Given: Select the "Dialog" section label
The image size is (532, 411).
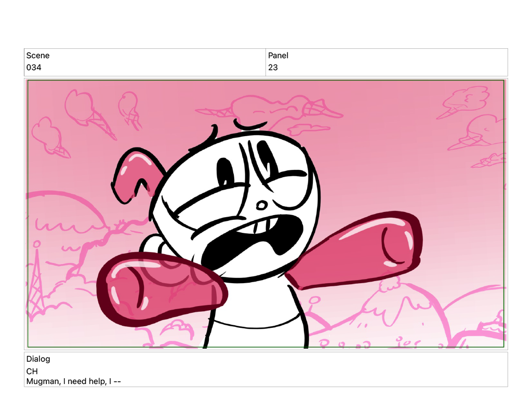Looking at the screenshot, I should (38, 359).
